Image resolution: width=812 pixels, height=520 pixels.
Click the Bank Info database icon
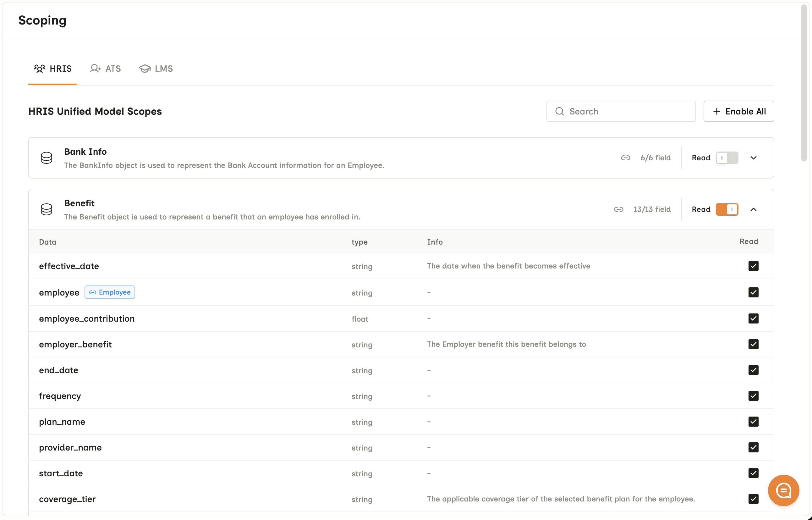[x=47, y=158]
